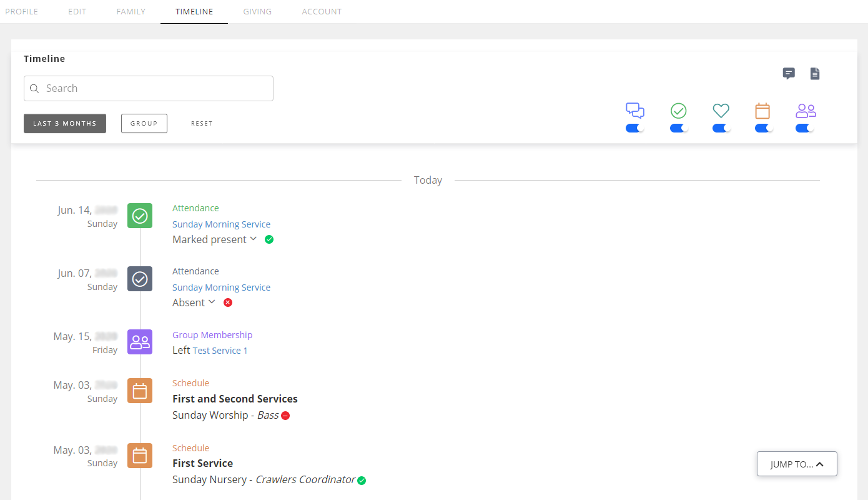This screenshot has height=500, width=868.
Task: Open the Family tab
Action: tap(131, 11)
